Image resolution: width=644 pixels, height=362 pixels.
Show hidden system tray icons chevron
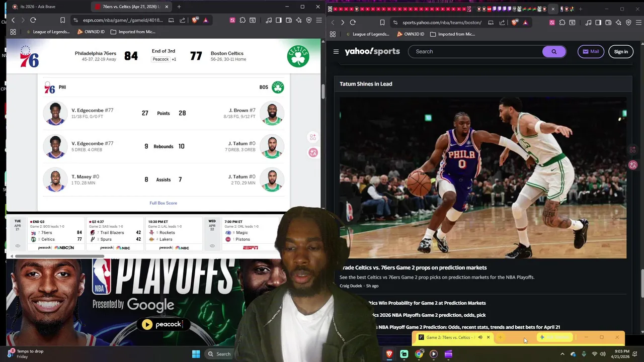click(562, 354)
